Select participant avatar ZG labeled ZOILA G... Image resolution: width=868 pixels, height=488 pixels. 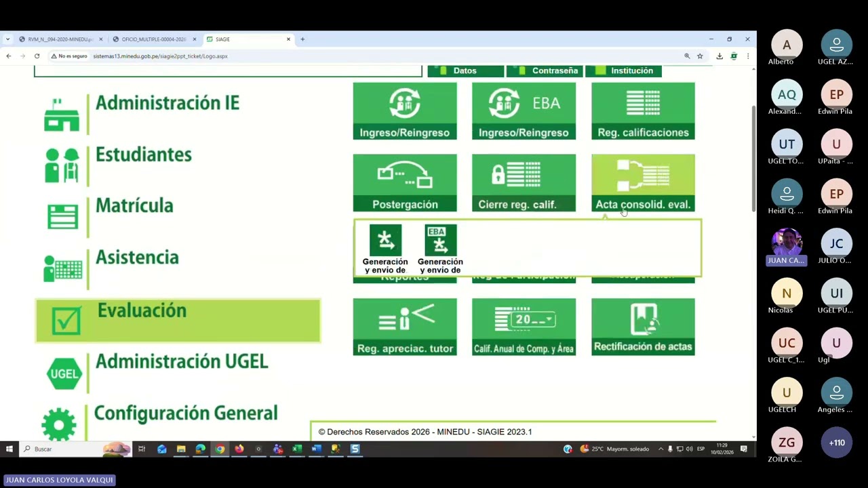coord(787,443)
